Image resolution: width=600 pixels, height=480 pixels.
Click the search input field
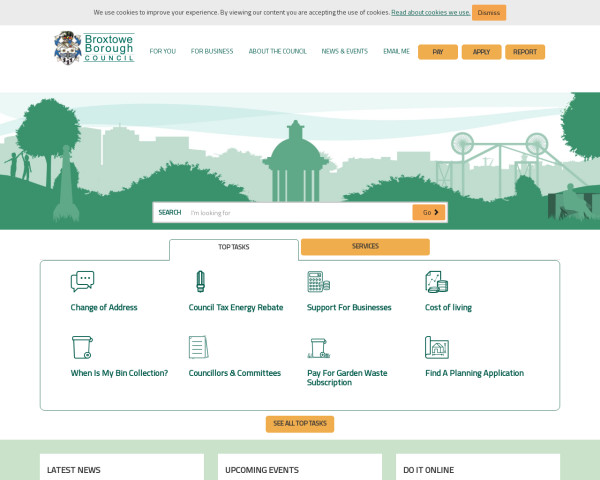(298, 212)
